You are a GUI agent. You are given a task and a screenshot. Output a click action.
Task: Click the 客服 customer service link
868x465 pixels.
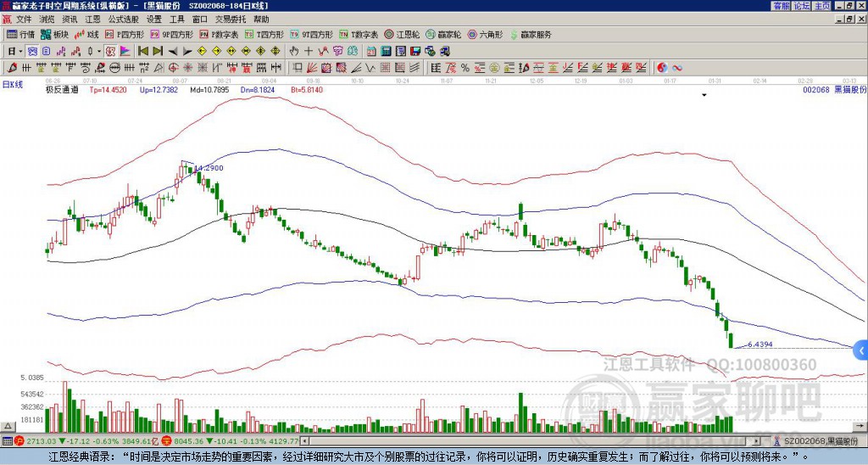(781, 5)
